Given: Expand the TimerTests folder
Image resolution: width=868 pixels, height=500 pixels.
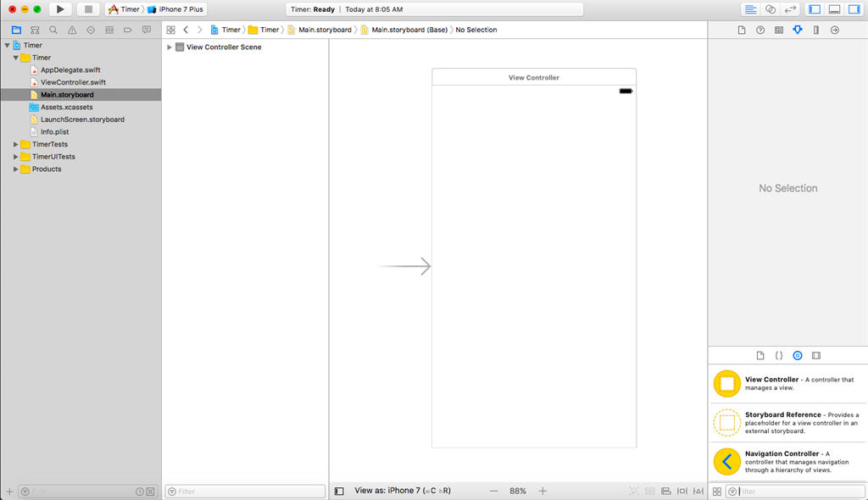Looking at the screenshot, I should pos(16,144).
